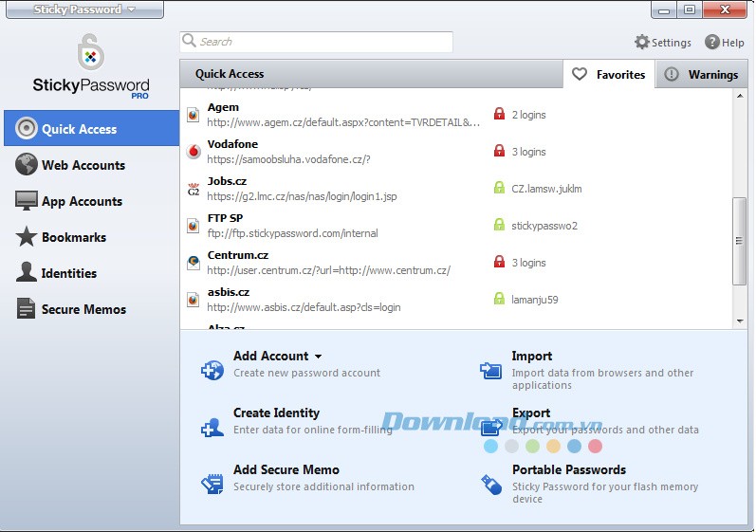The height and width of the screenshot is (532, 756).
Task: Click Portable Passwords USB icon
Action: [x=491, y=485]
